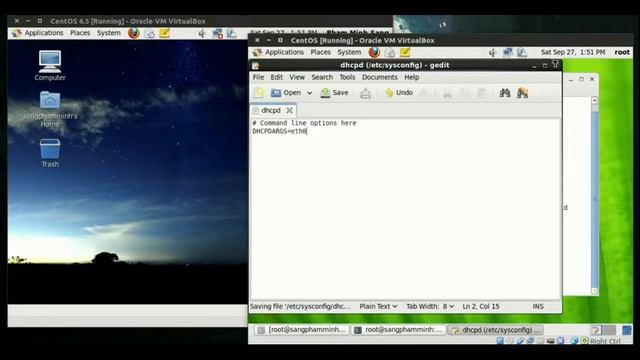
Task: Select the Computer desktop icon
Action: pyautogui.click(x=50, y=65)
